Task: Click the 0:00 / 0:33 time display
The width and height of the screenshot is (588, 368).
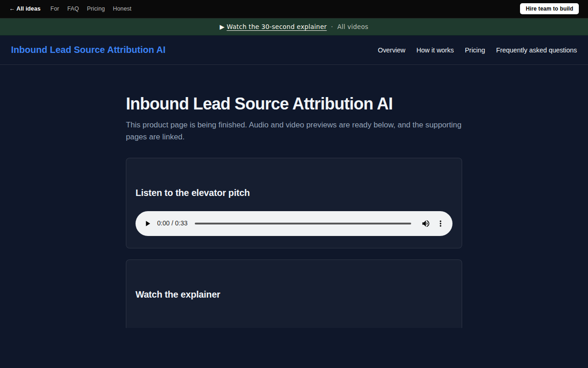Action: pos(172,223)
